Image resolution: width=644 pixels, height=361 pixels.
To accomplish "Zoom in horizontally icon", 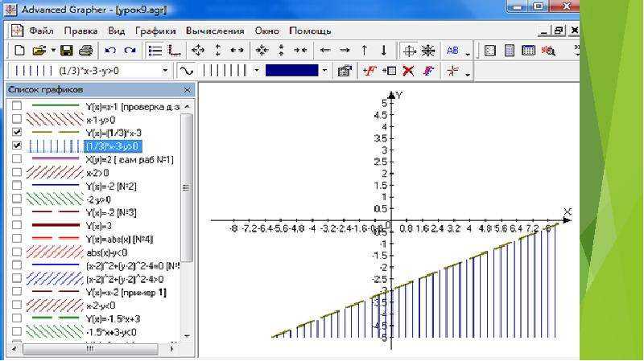I will (x=300, y=51).
